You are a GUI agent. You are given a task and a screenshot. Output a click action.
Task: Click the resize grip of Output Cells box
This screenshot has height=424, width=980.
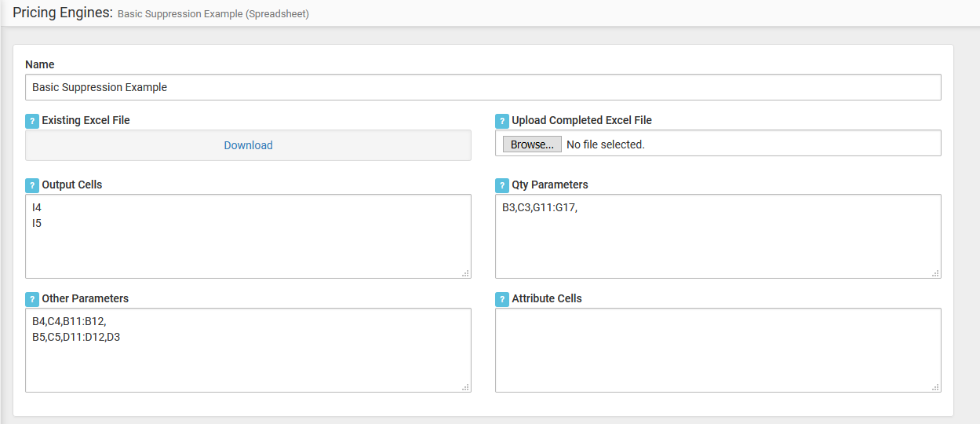465,273
